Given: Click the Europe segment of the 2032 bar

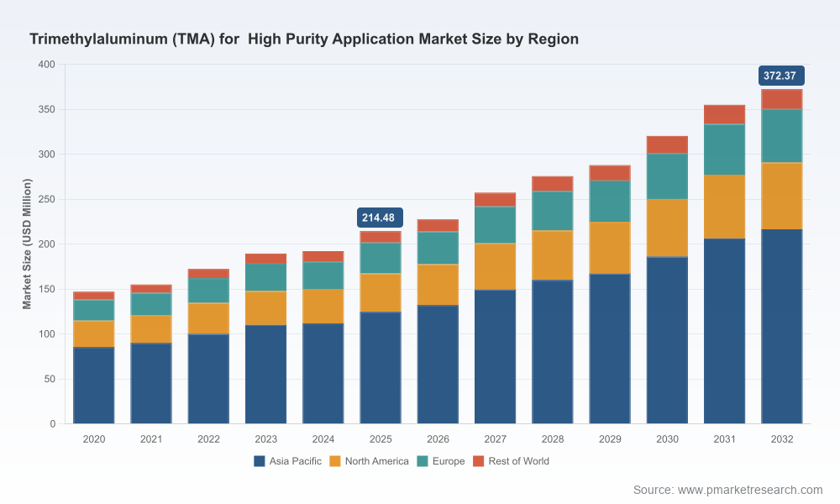Looking at the screenshot, I should point(781,136).
